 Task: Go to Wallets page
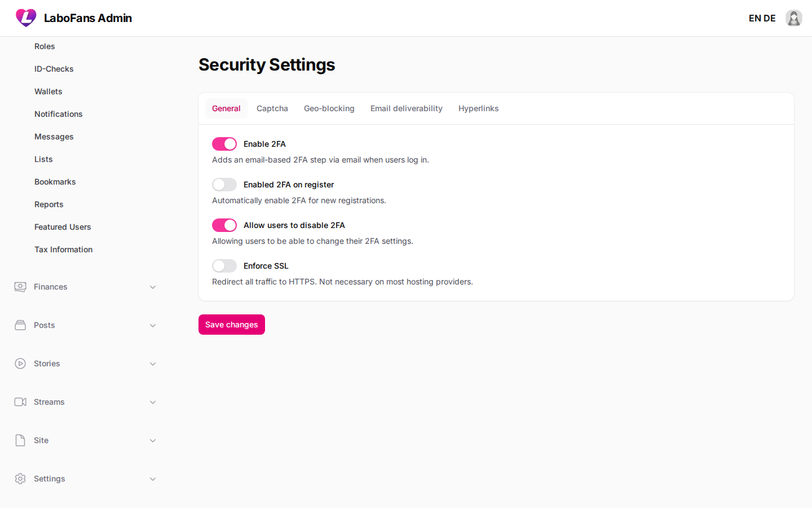pos(48,91)
